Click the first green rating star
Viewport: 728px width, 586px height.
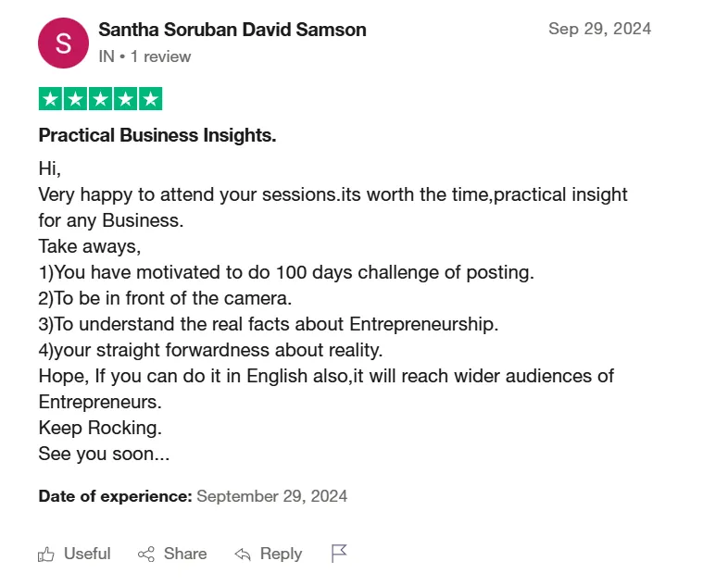point(51,99)
